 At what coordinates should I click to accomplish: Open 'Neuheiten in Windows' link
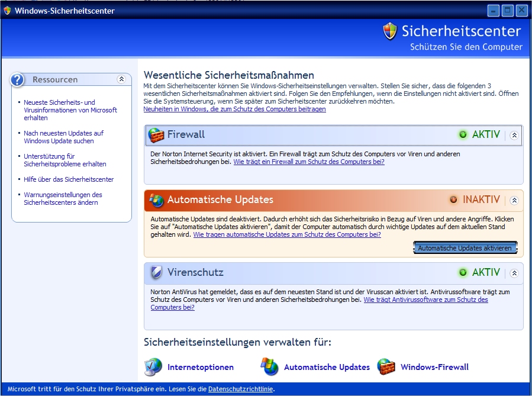[234, 110]
